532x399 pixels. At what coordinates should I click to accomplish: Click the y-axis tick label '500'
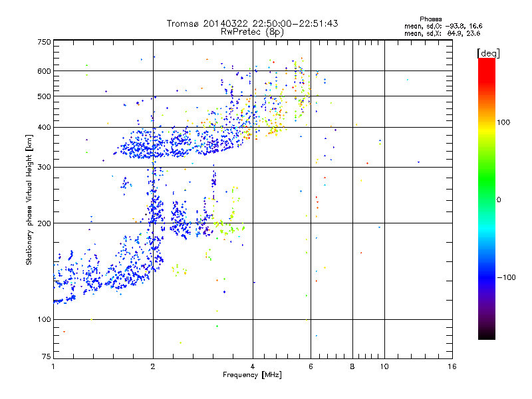pyautogui.click(x=44, y=96)
